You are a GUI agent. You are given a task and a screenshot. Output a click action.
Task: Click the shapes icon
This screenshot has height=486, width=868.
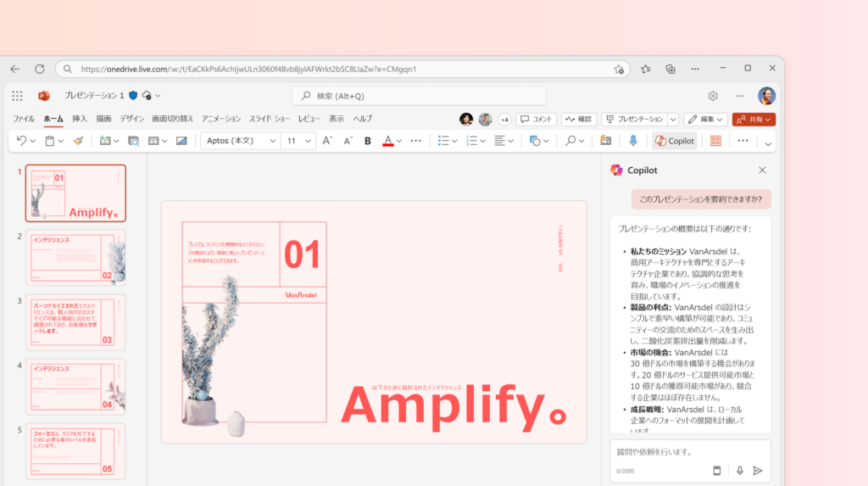535,141
